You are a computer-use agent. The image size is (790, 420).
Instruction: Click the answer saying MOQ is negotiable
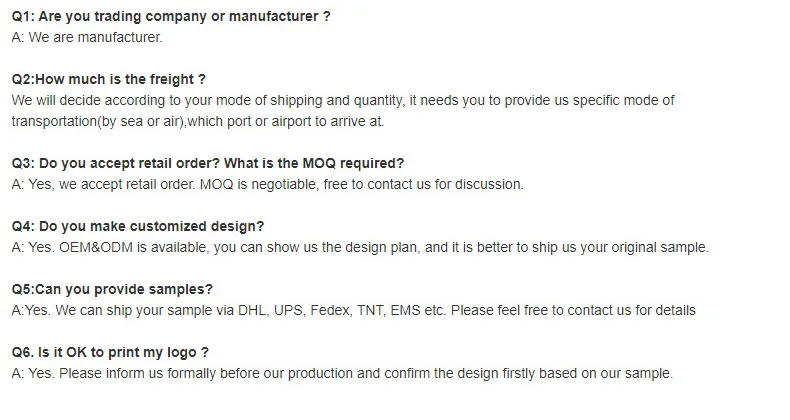point(267,184)
